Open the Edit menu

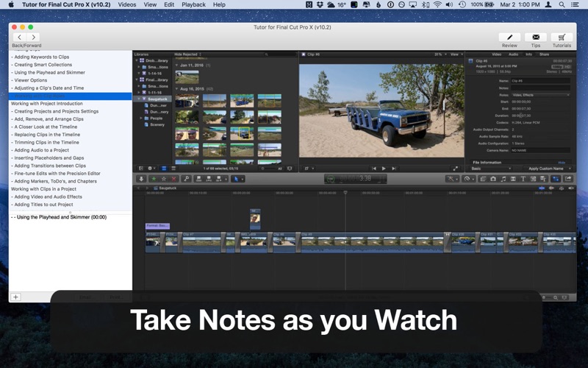(169, 4)
